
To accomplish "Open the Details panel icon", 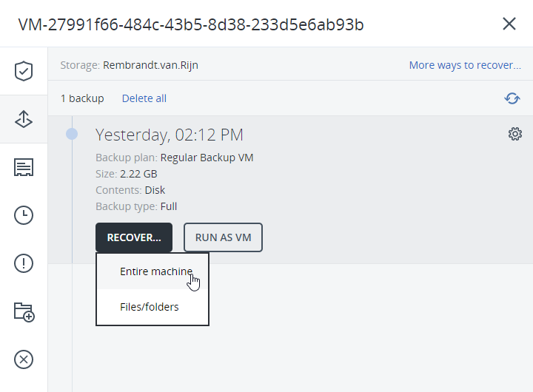I will 24,167.
